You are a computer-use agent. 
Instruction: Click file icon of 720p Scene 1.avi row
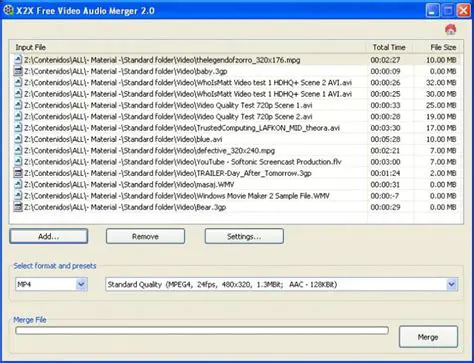tap(18, 105)
